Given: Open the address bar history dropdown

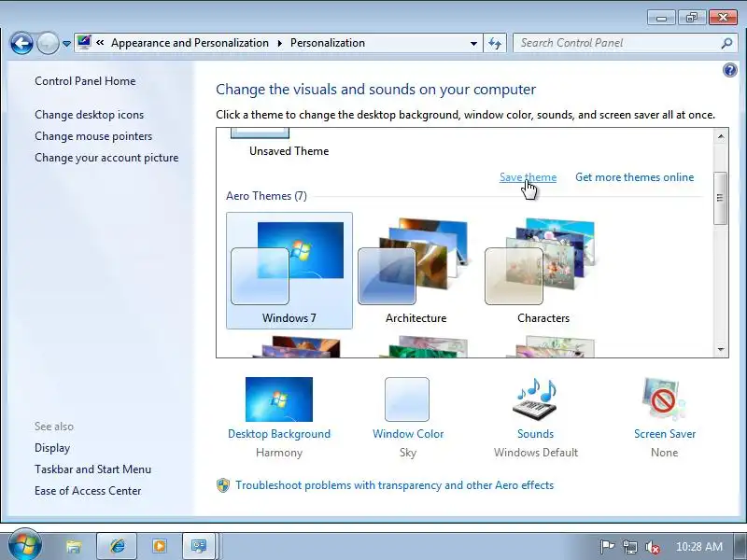Looking at the screenshot, I should coord(473,43).
